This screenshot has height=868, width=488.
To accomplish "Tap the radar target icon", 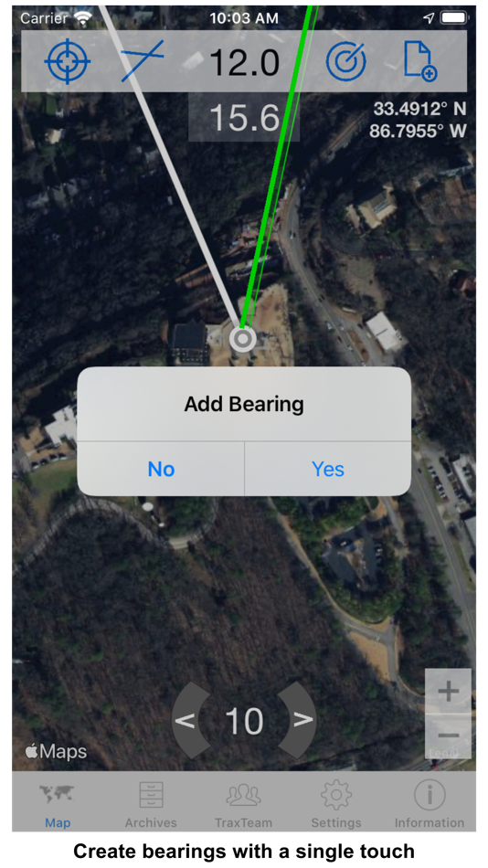I will [345, 61].
